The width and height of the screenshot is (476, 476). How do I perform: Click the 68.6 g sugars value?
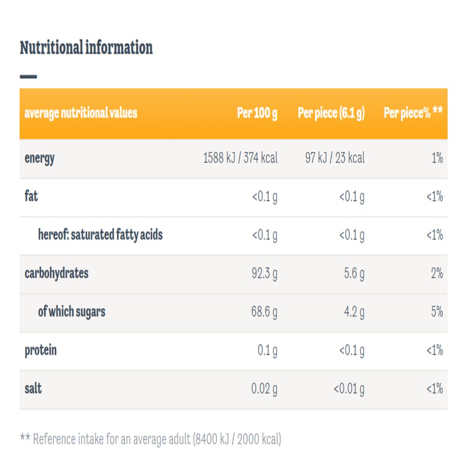click(264, 312)
